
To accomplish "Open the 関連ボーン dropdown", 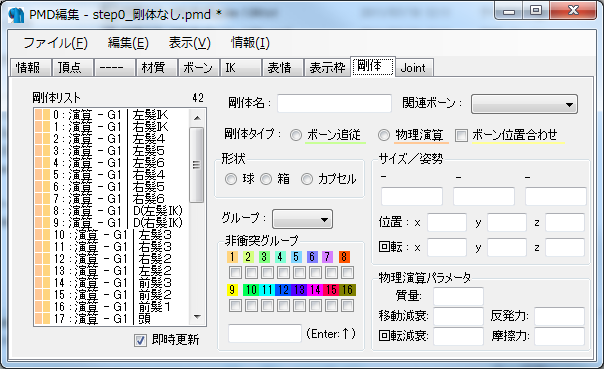I will [x=524, y=104].
